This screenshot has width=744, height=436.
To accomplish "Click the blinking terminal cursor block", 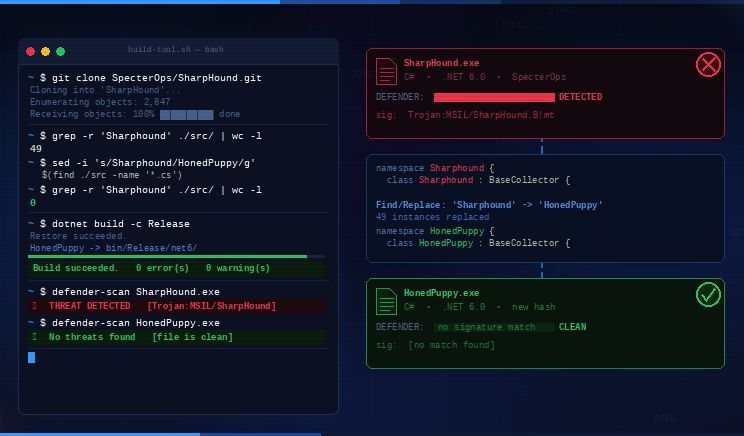I will click(31, 357).
